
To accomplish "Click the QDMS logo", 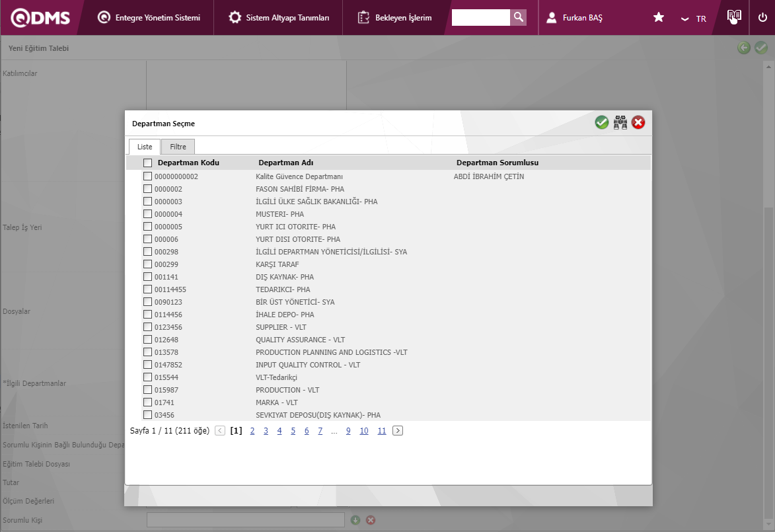I will pos(40,18).
